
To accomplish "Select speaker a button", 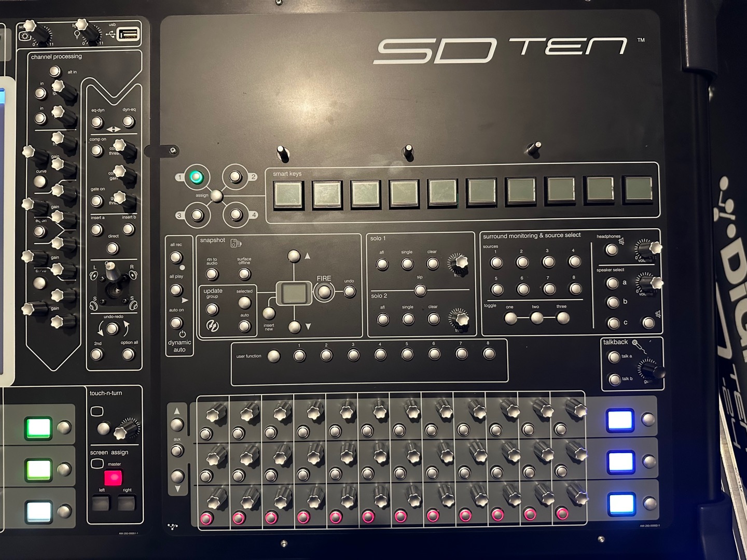I will (613, 283).
